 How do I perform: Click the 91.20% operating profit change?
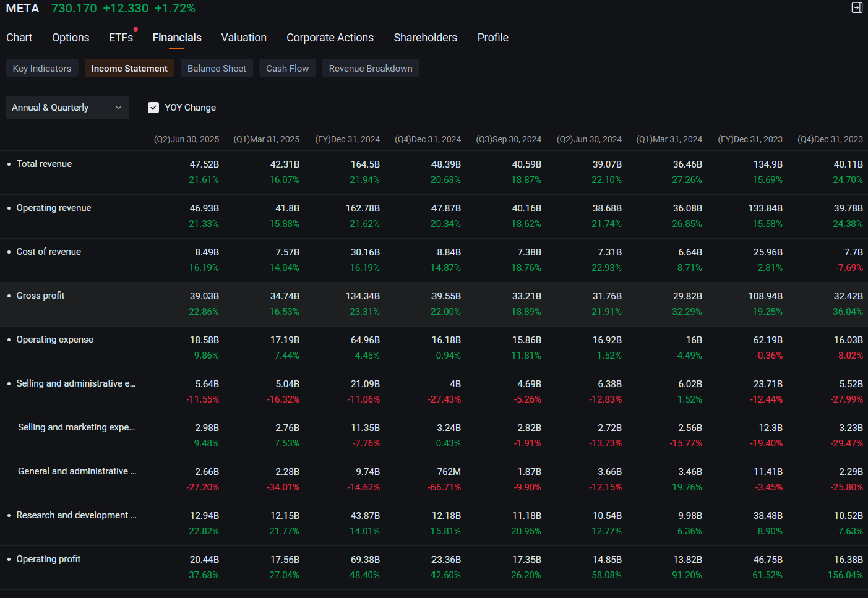coord(687,575)
